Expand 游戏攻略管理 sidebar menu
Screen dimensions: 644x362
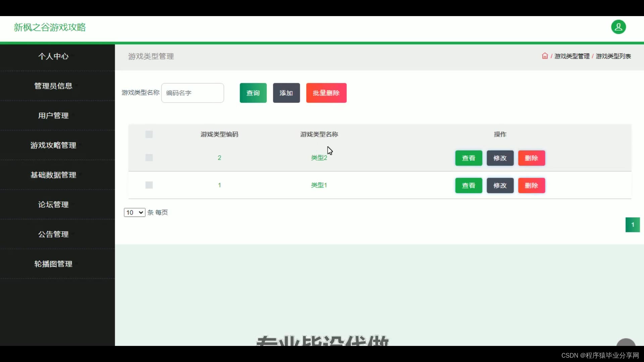(53, 145)
